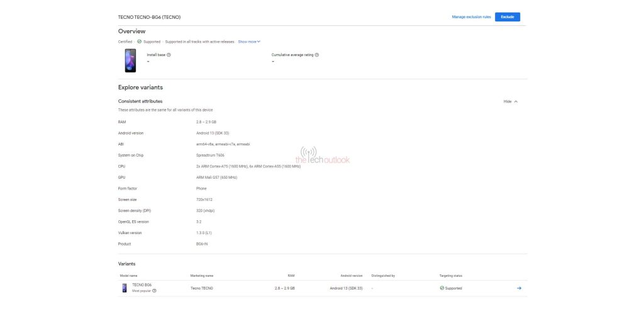This screenshot has height=309, width=644.
Task: Open variant details with the right arrow
Action: pyautogui.click(x=519, y=288)
